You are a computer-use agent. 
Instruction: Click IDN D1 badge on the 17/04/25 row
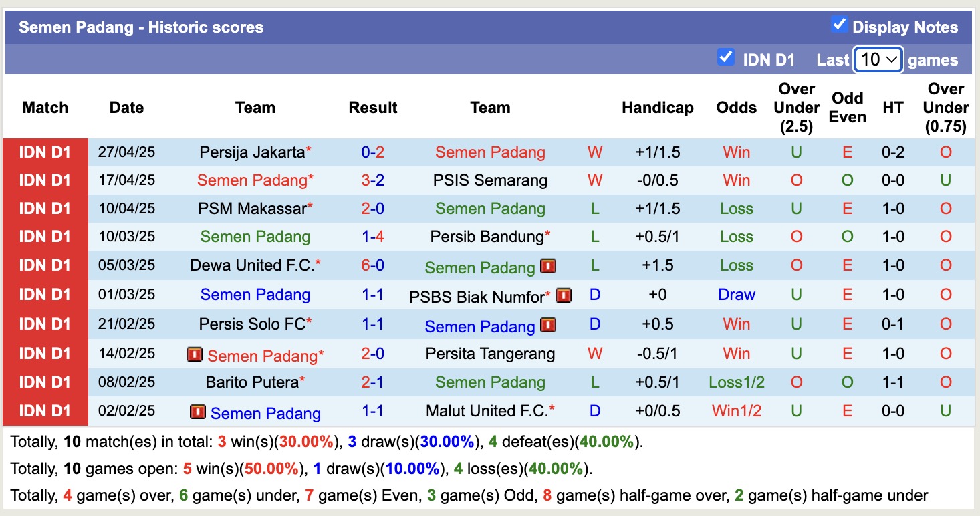click(x=44, y=180)
